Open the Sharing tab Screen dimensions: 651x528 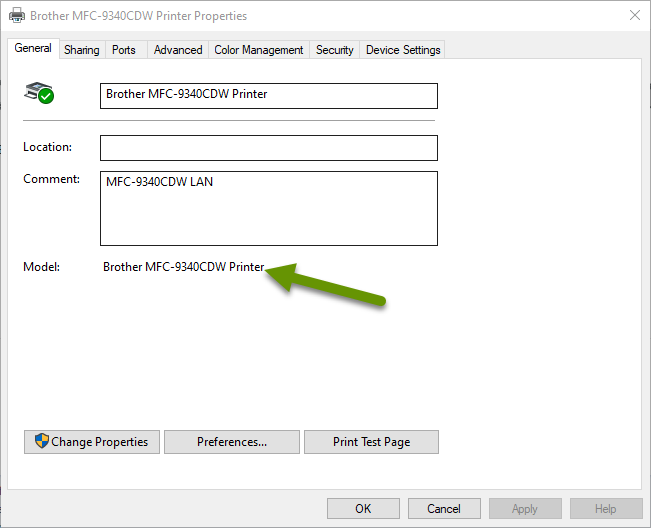82,50
